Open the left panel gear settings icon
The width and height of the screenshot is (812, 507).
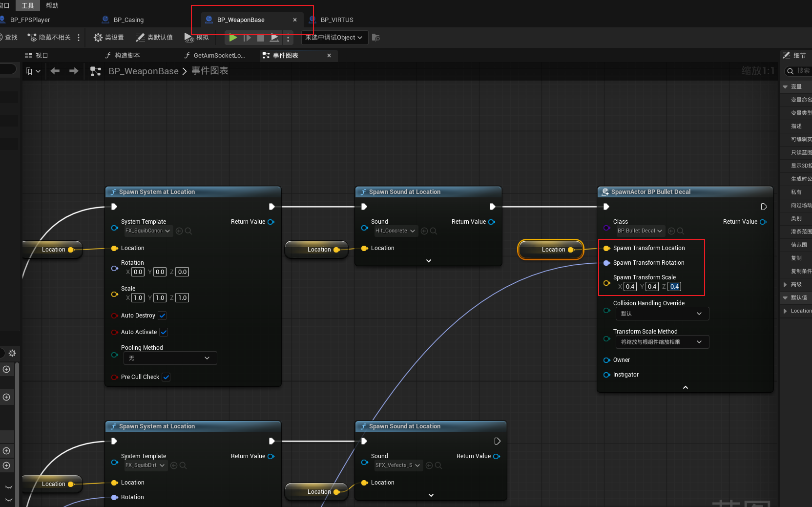(12, 353)
